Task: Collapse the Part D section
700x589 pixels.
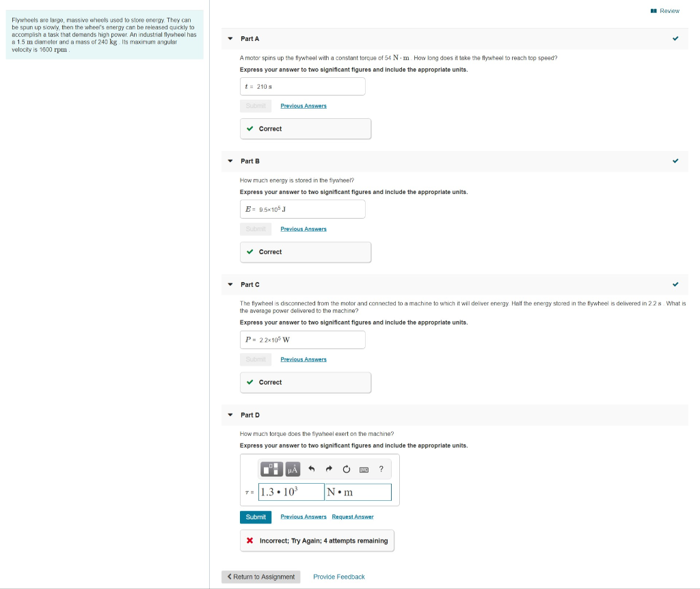Action: tap(230, 415)
